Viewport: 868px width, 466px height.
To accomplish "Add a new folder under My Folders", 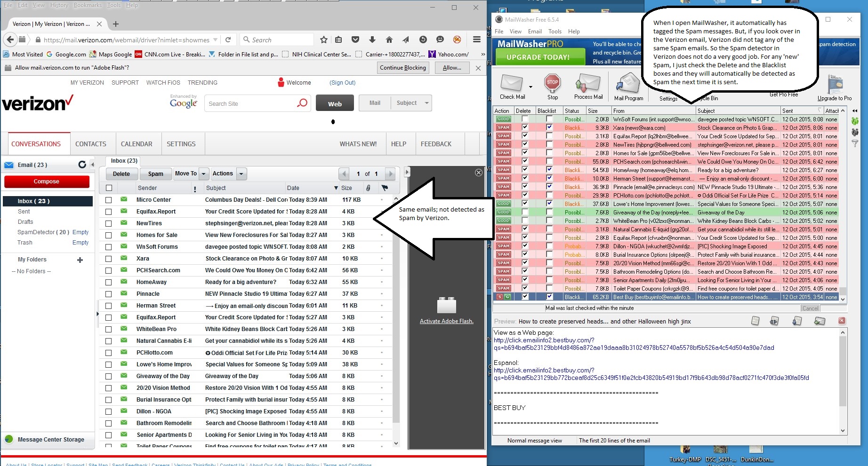I will pyautogui.click(x=80, y=260).
